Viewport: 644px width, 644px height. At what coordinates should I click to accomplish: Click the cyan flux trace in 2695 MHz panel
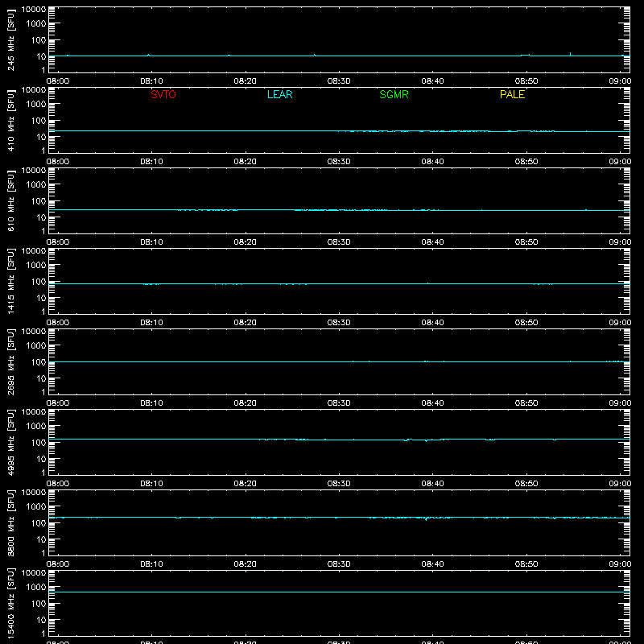(339, 361)
